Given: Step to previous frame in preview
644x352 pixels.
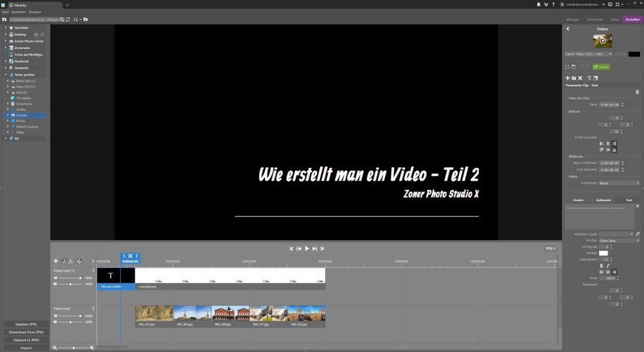Looking at the screenshot, I should (299, 249).
